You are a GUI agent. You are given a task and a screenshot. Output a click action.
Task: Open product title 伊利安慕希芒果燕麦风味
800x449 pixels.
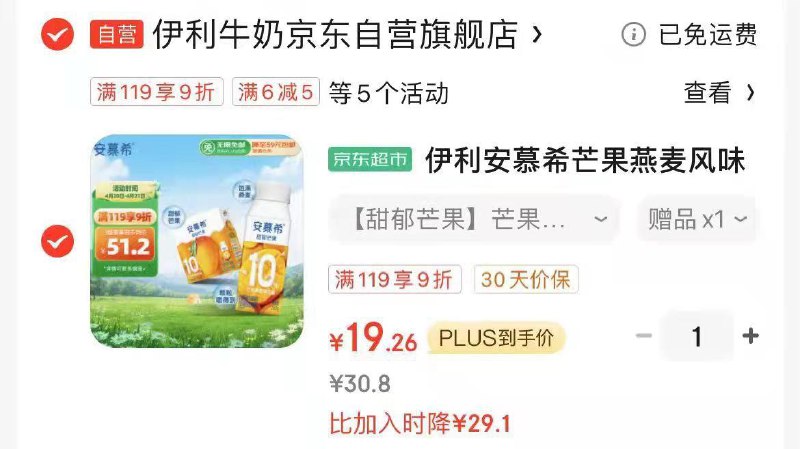point(585,160)
